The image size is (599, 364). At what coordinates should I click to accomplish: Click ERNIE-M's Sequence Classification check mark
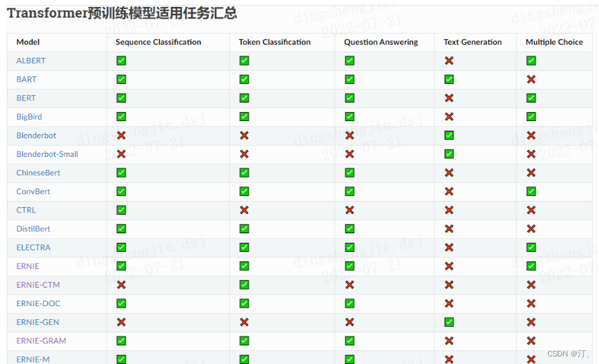pyautogui.click(x=121, y=359)
